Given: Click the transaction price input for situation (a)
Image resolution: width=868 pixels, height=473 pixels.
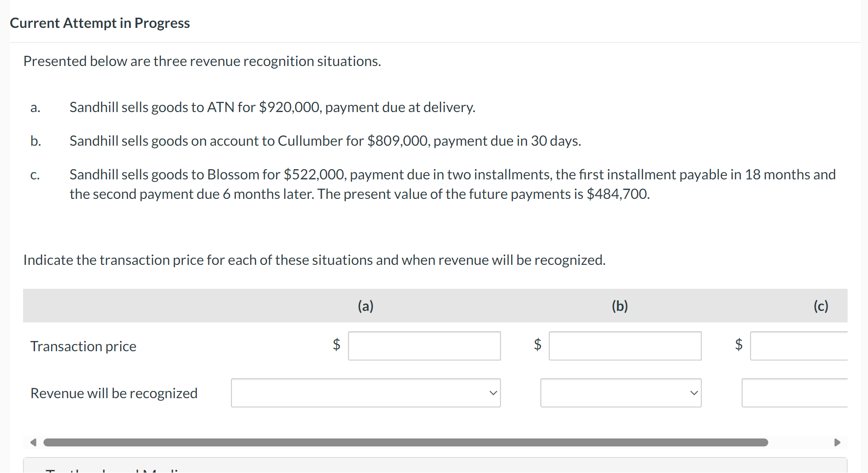Looking at the screenshot, I should pos(423,346).
